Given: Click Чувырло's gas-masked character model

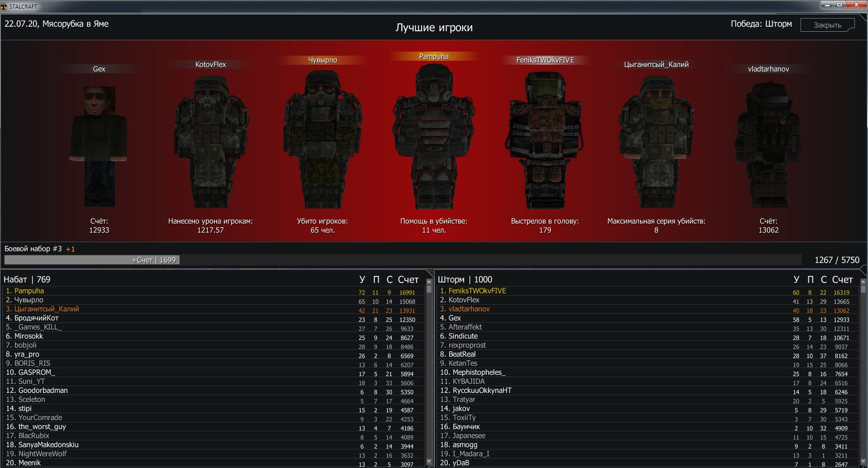Looking at the screenshot, I should coord(322,138).
